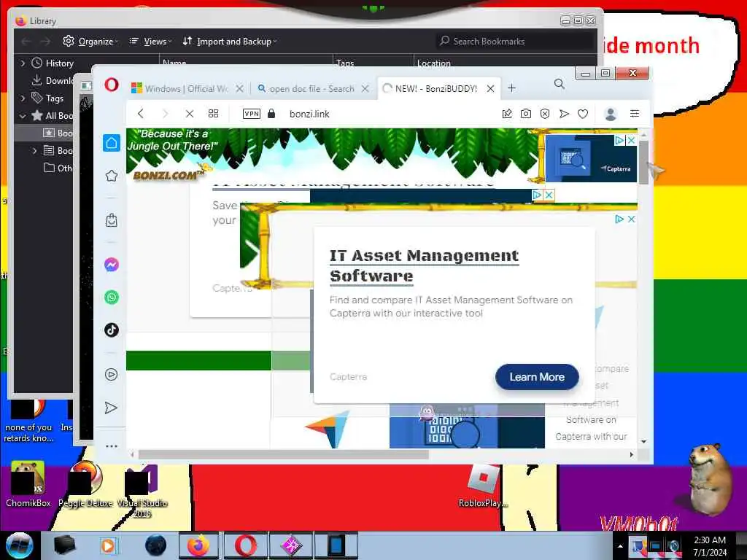Open the Windows Start button

click(20, 545)
